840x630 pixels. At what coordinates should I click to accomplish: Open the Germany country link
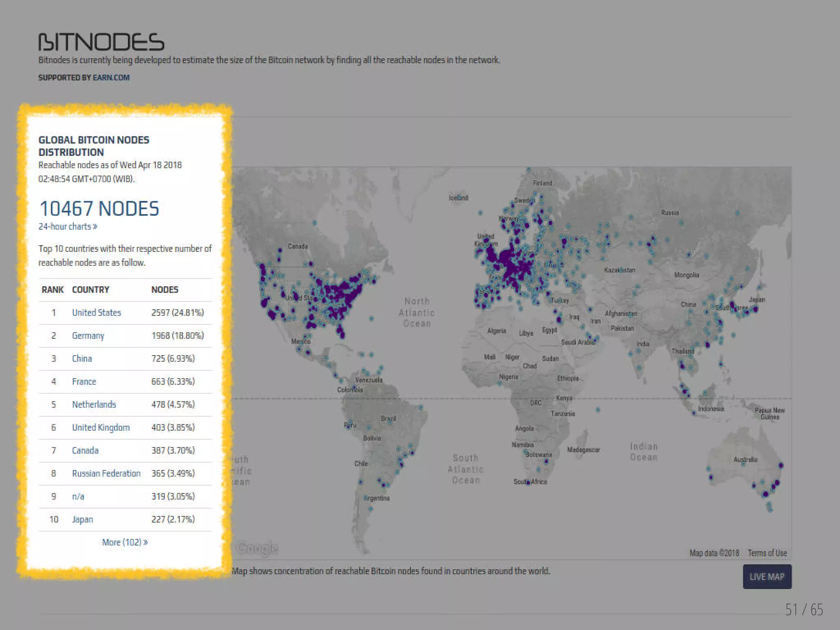[x=88, y=336]
